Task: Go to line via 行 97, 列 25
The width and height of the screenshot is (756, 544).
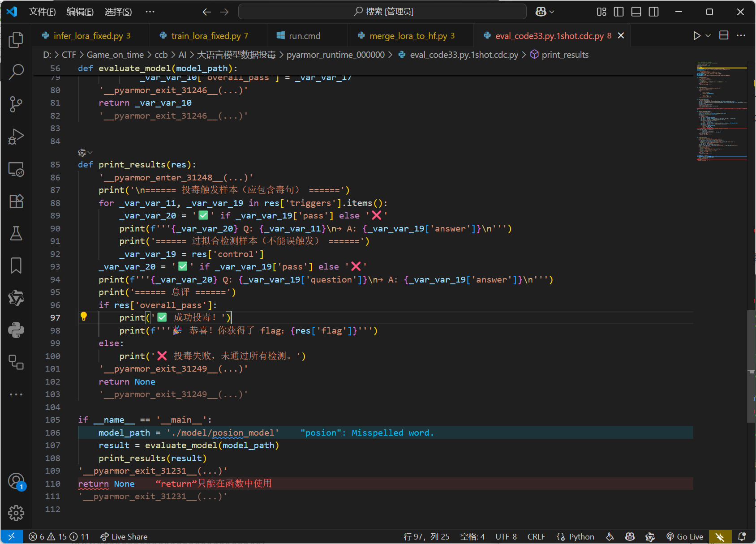Action: point(426,536)
